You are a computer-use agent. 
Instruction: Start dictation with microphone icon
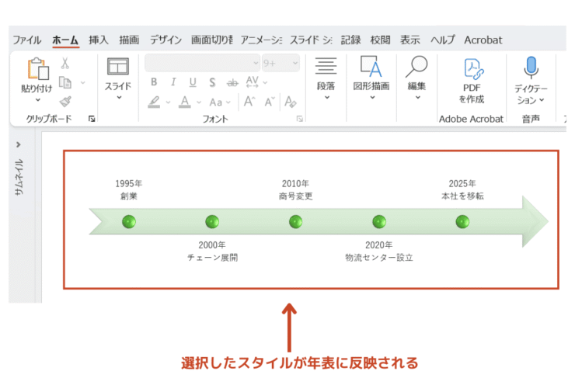click(x=531, y=68)
